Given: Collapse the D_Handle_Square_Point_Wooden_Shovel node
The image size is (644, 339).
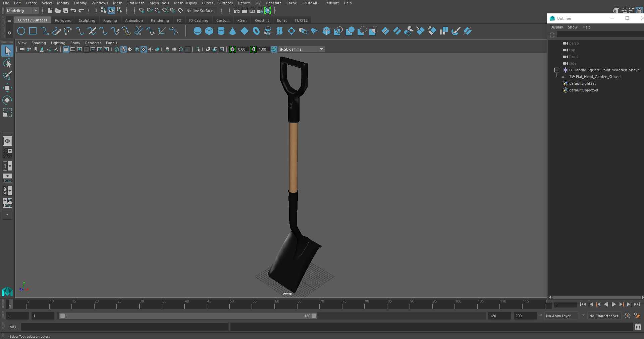Looking at the screenshot, I should pos(557,70).
